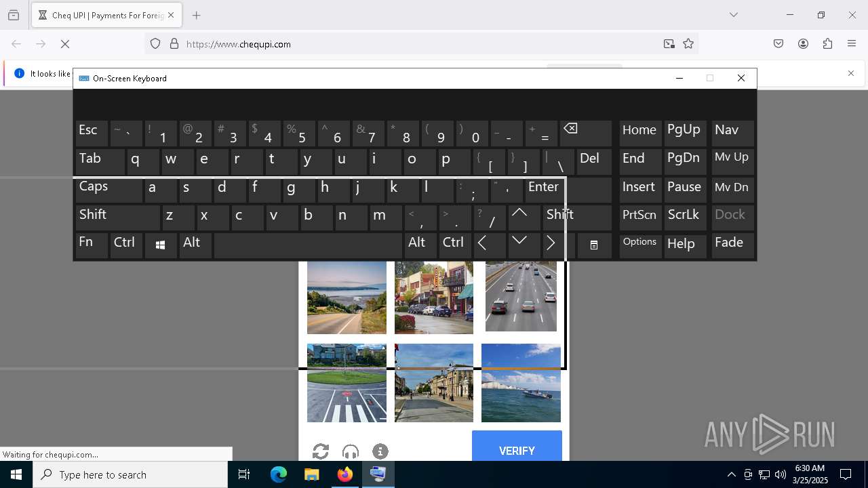The width and height of the screenshot is (868, 488).
Task: Open Firefox account icon
Action: click(803, 44)
